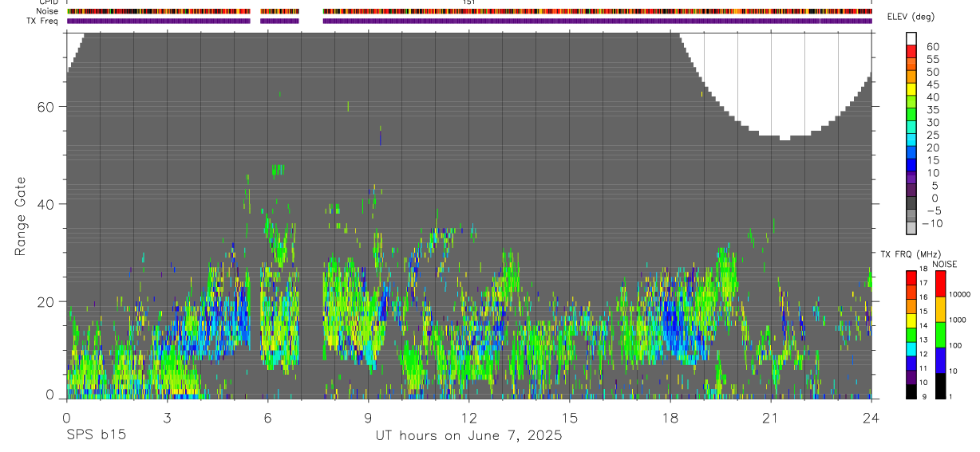Click TX FRQ colorbar value '13'
The image size is (980, 452).
click(x=923, y=340)
